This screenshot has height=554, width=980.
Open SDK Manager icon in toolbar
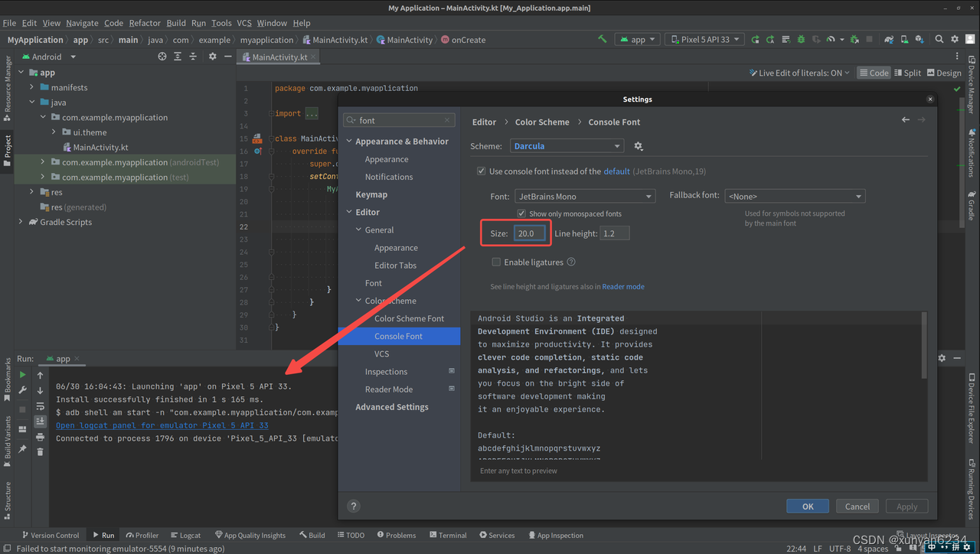(919, 39)
